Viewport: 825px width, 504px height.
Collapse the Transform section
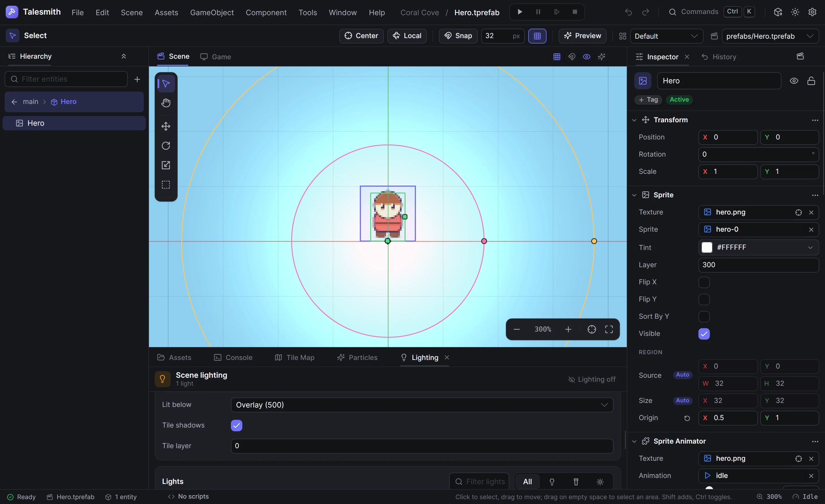point(634,120)
